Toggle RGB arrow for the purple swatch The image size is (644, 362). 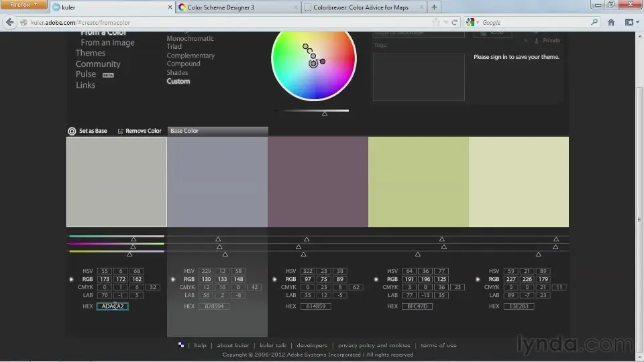[274, 279]
